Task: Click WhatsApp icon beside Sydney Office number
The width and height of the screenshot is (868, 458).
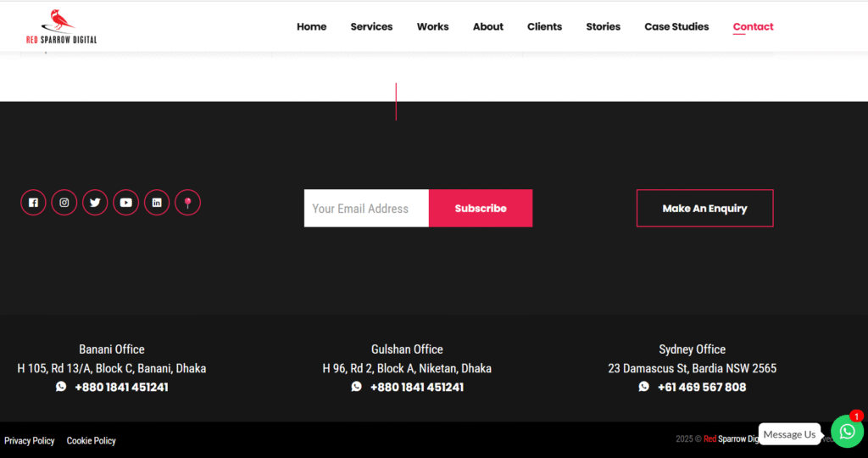Action: point(644,387)
